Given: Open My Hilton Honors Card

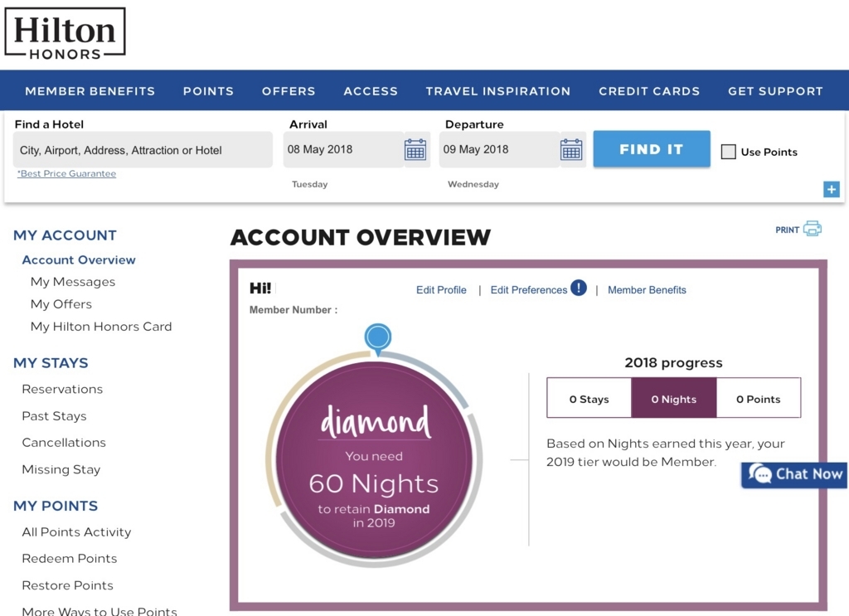Looking at the screenshot, I should coord(101,327).
